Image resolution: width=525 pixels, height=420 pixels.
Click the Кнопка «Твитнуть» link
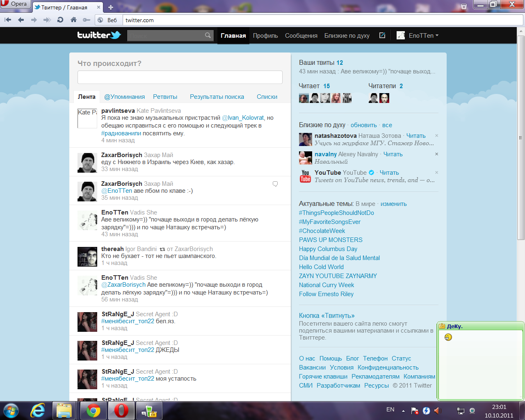click(x=326, y=315)
